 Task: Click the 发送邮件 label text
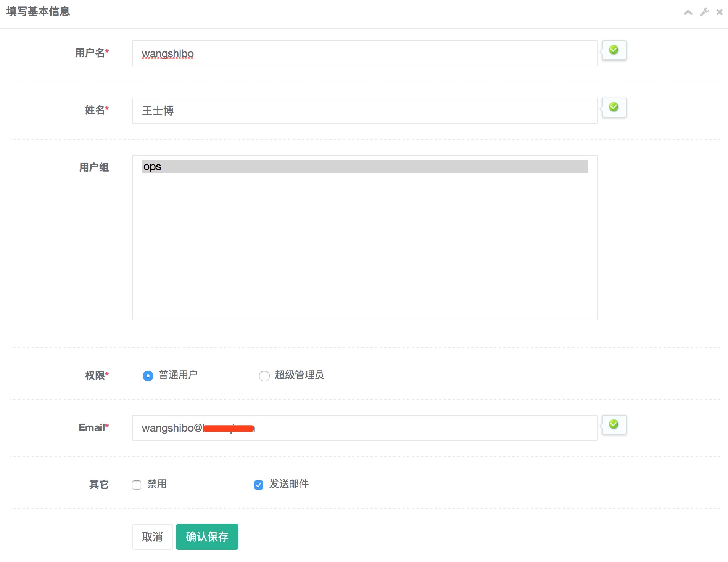pyautogui.click(x=289, y=484)
